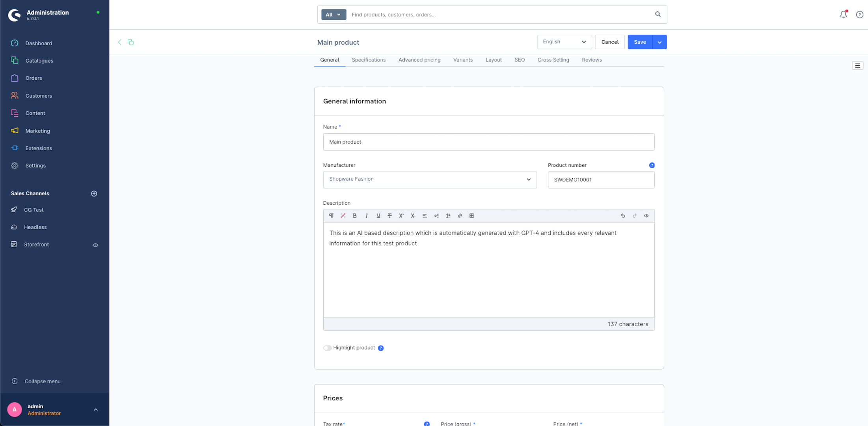Click inside the description text area

pos(488,270)
